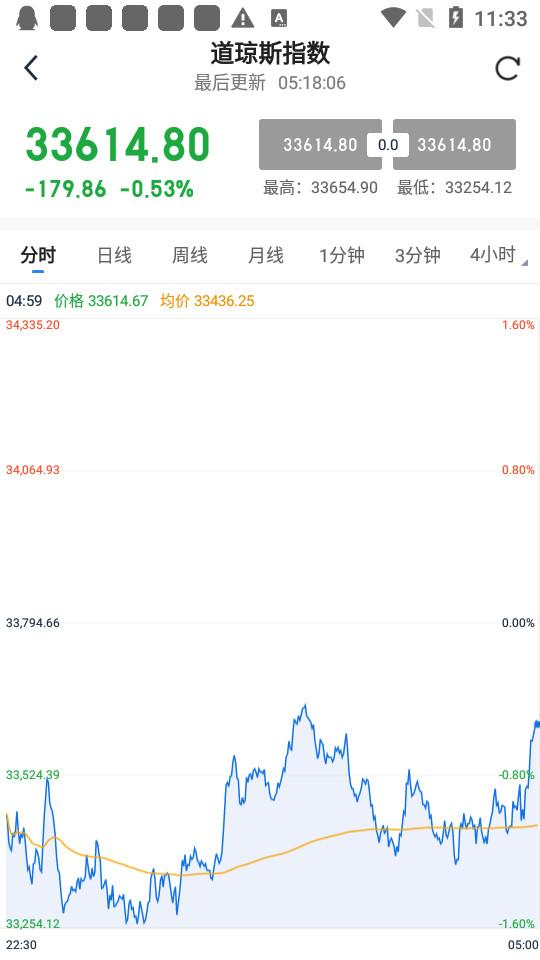Tap the 04:59 chart time label

tap(24, 301)
